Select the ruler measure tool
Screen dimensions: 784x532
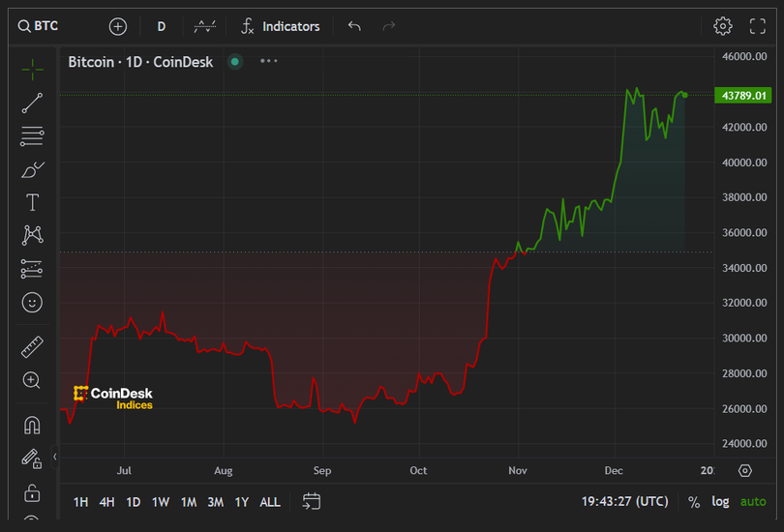click(32, 346)
